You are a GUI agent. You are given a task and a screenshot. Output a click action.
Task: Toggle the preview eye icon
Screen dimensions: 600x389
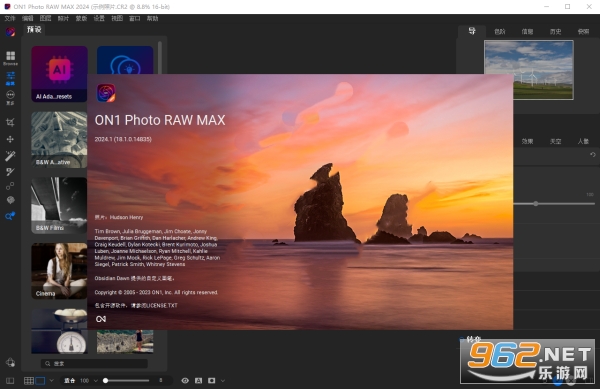pyautogui.click(x=185, y=381)
